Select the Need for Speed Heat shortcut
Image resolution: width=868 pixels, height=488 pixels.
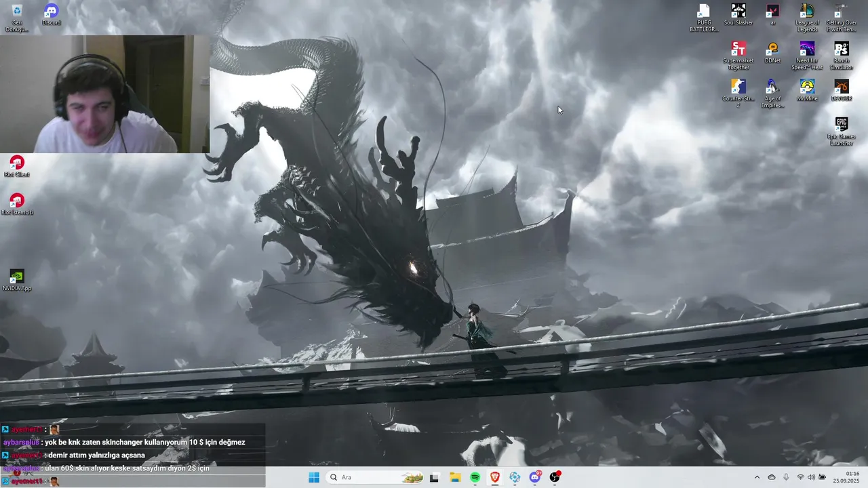coord(807,56)
